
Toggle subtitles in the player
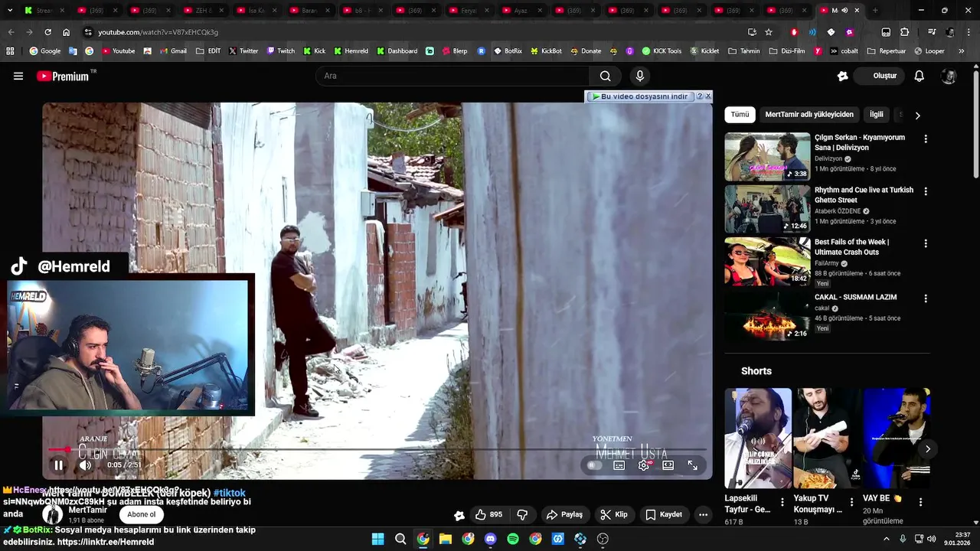coord(619,465)
